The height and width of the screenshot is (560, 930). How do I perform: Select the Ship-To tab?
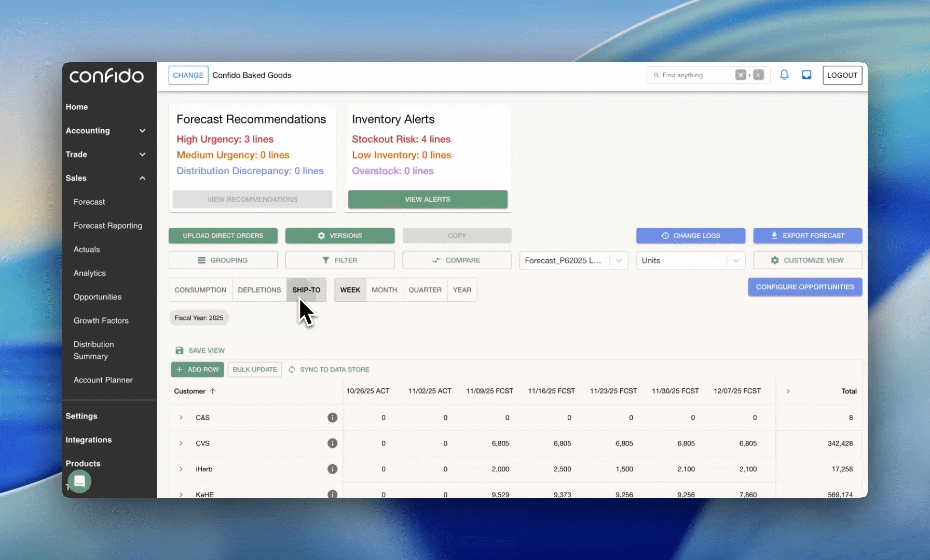pyautogui.click(x=306, y=290)
